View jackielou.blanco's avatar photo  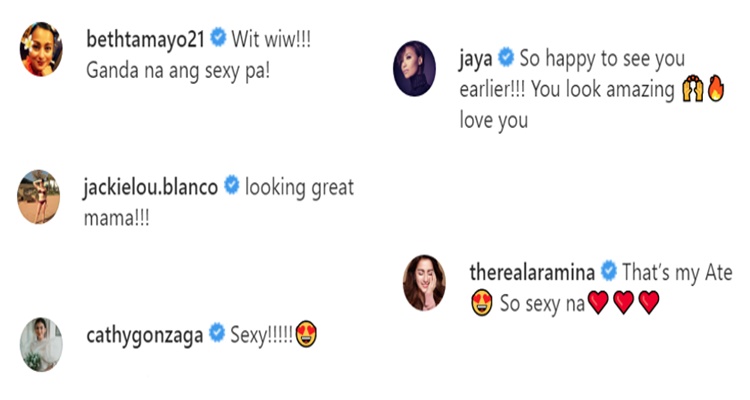click(40, 195)
